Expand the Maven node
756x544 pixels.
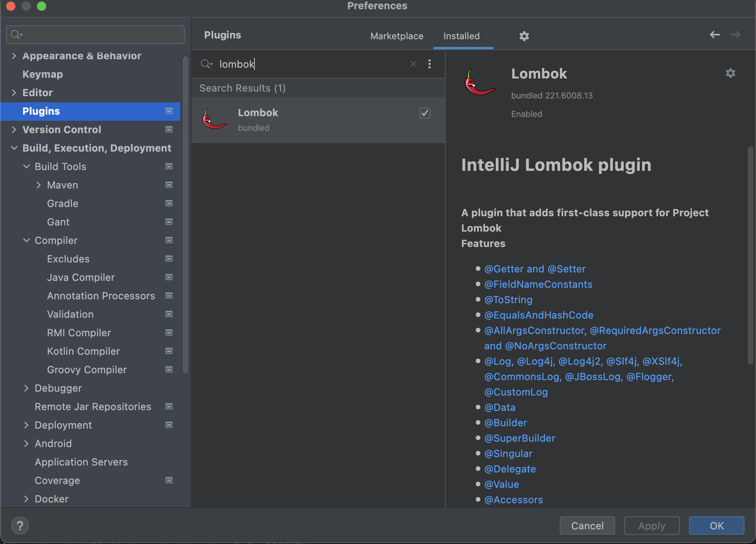tap(38, 185)
